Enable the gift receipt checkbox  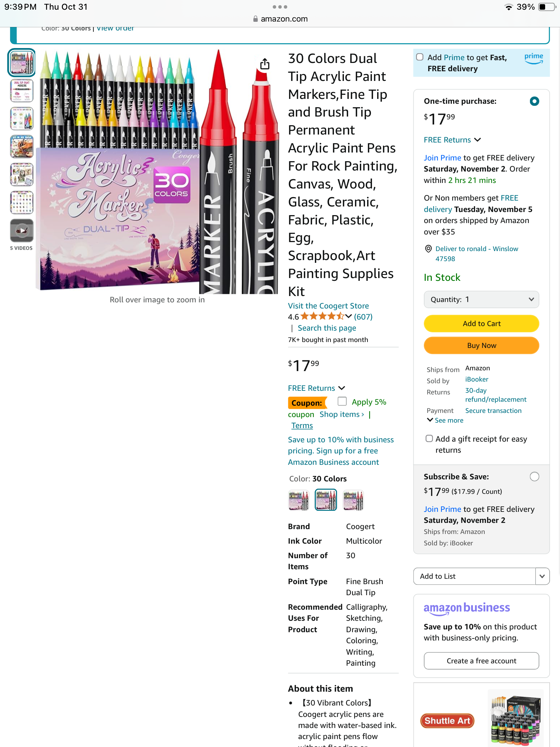tap(429, 439)
